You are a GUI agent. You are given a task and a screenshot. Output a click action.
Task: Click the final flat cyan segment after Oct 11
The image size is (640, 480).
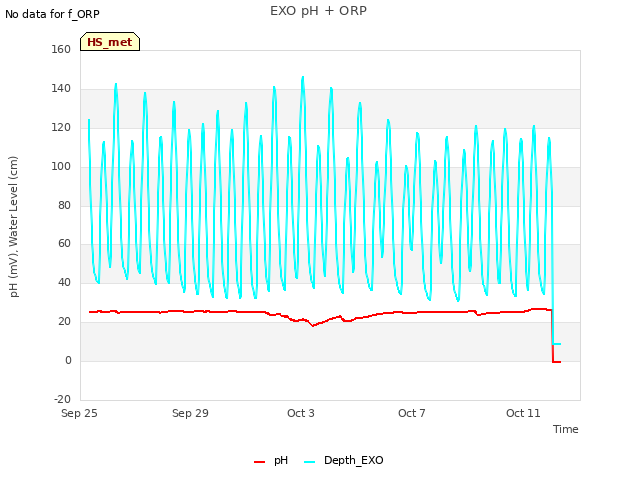[x=557, y=344]
